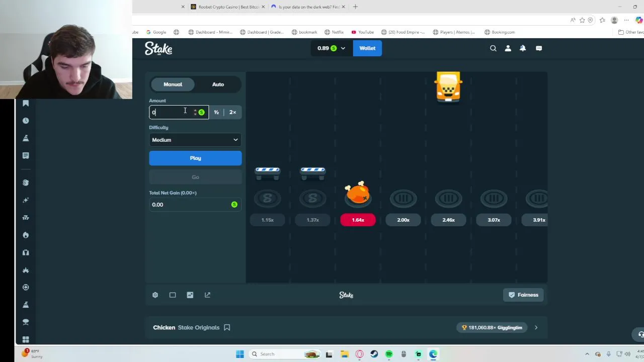644x362 pixels.
Task: Click the 2.00x multiplier tile
Action: point(403,220)
